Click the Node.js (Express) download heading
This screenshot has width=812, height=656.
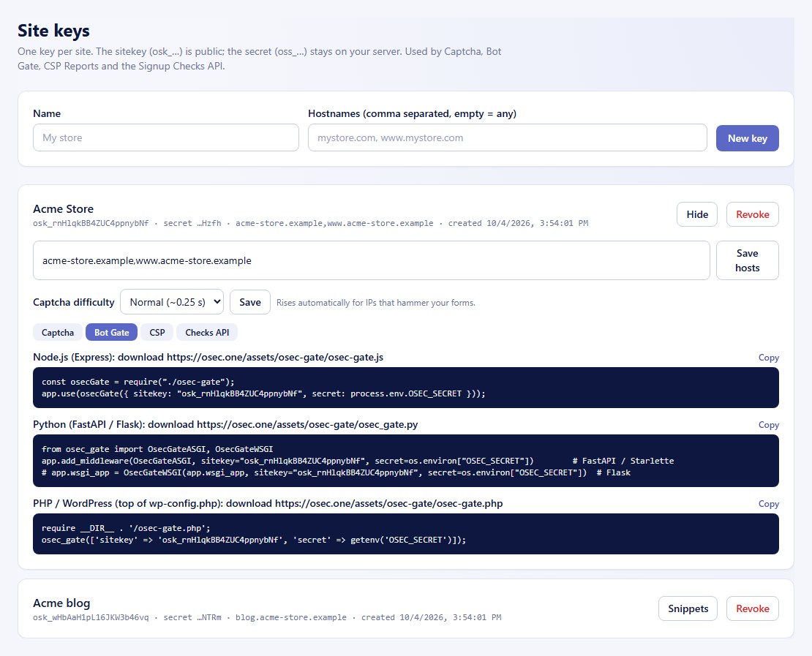tap(208, 358)
